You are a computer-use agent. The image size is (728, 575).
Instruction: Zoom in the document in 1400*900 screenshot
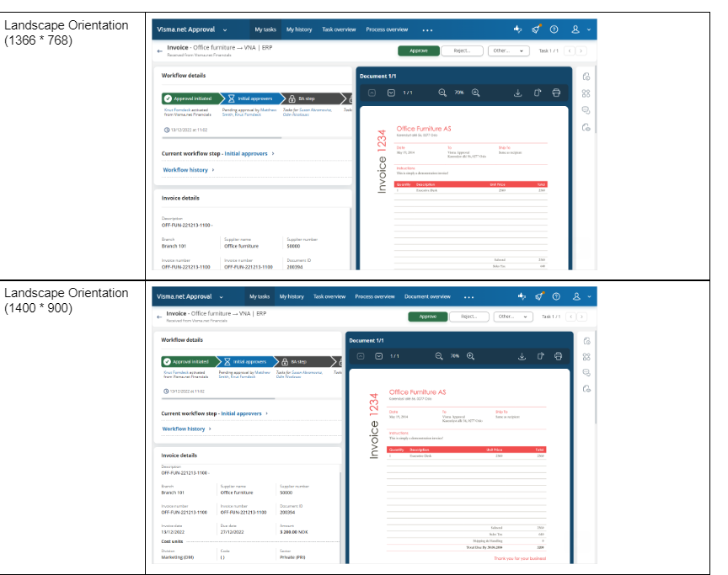(470, 356)
